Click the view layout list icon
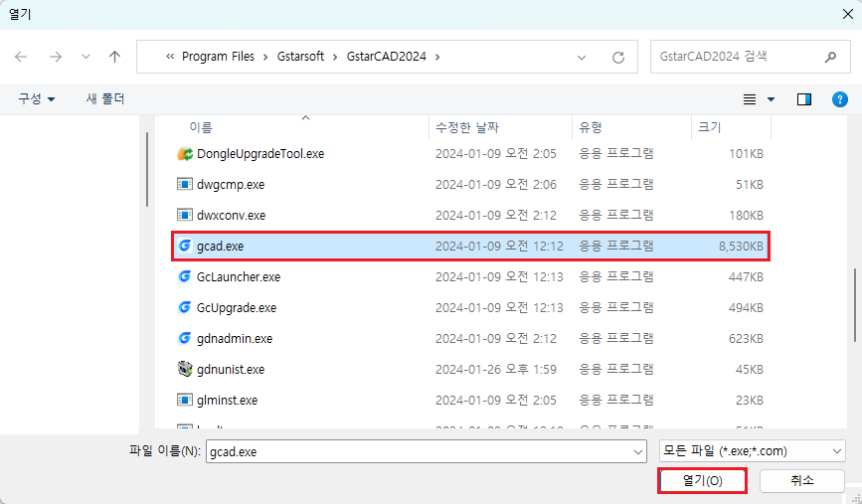Screen dimensions: 862x504 (x=750, y=99)
